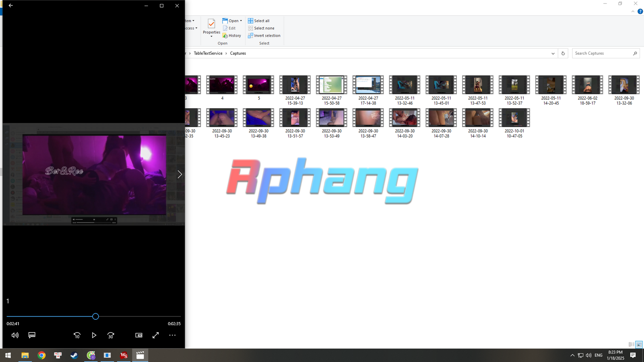Click the TableTextService breadcrumb in the address bar
Screen dimensions: 644x362
coord(208,53)
